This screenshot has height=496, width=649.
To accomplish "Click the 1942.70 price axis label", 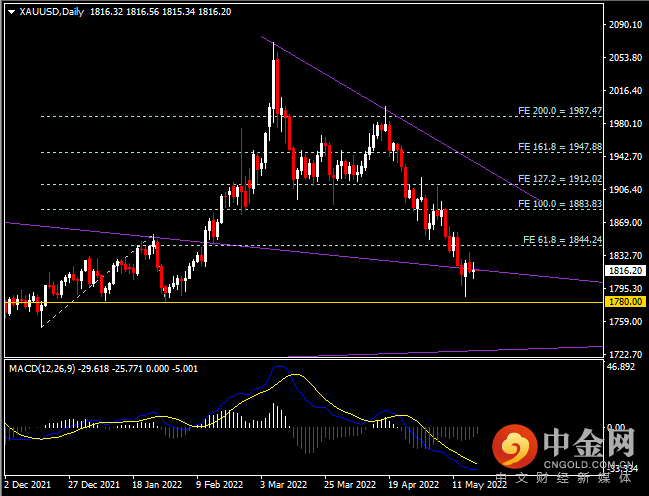I will pos(625,157).
